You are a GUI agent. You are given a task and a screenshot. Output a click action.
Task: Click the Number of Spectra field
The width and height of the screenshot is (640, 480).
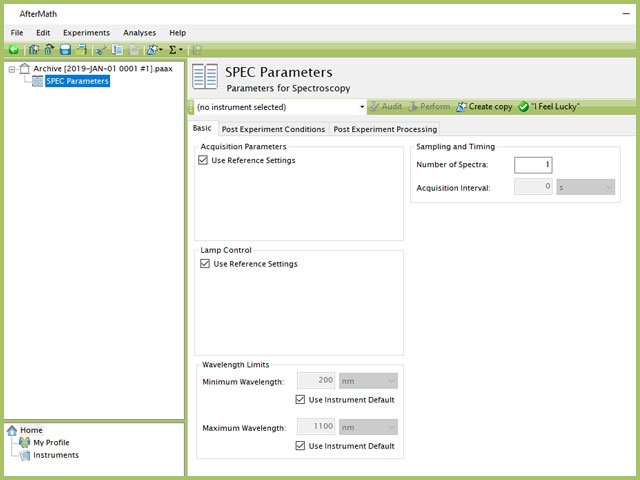(533, 165)
